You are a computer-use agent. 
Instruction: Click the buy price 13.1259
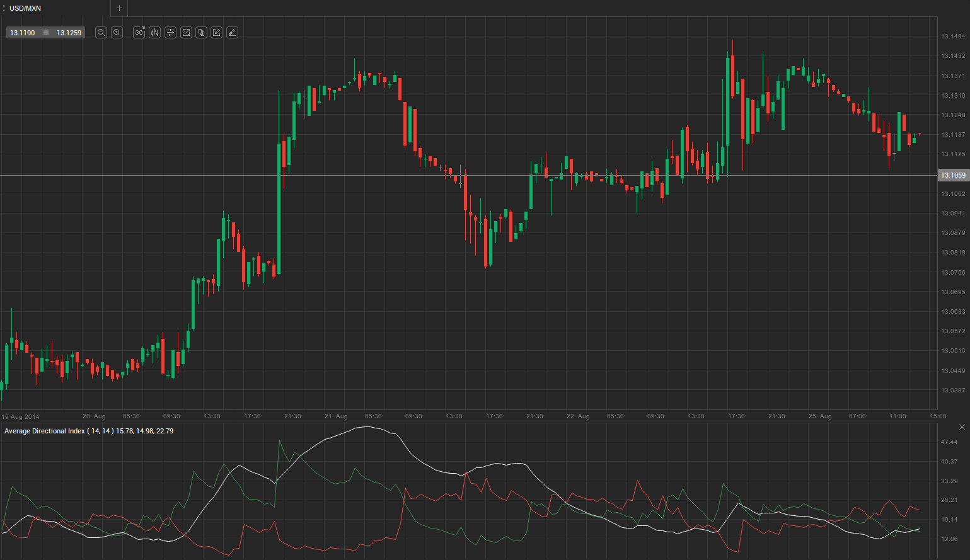click(69, 33)
